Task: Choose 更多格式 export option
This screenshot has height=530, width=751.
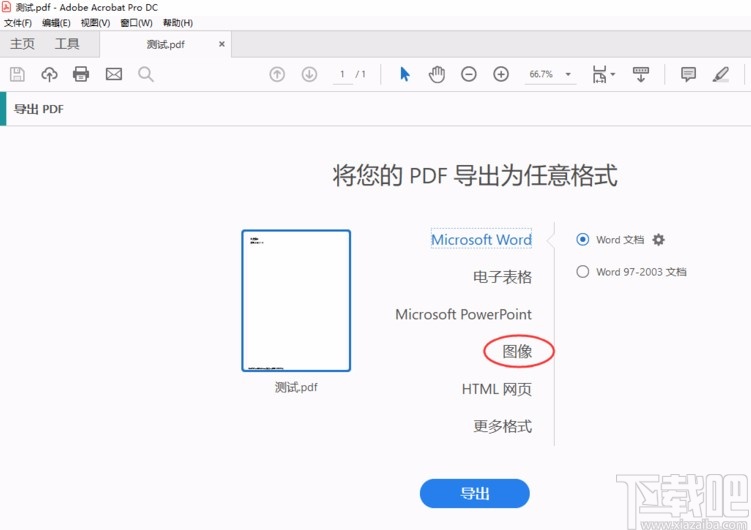Action: (502, 426)
